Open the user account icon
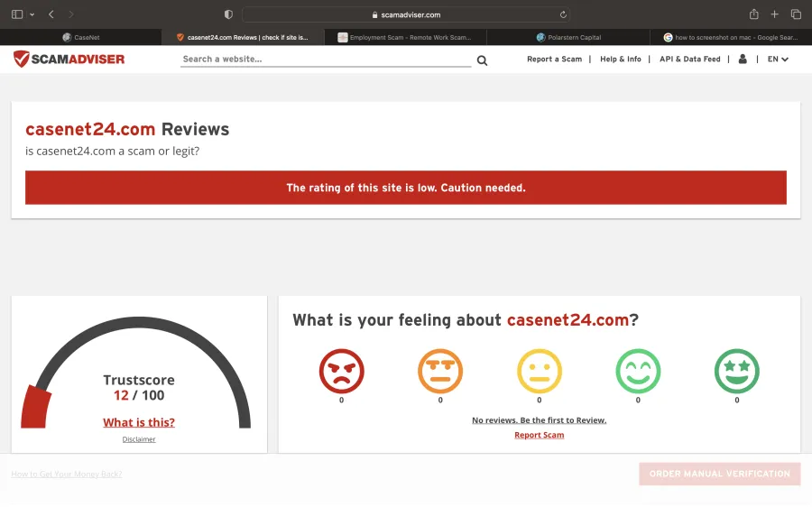Screen dimensions: 812x507 (743, 59)
